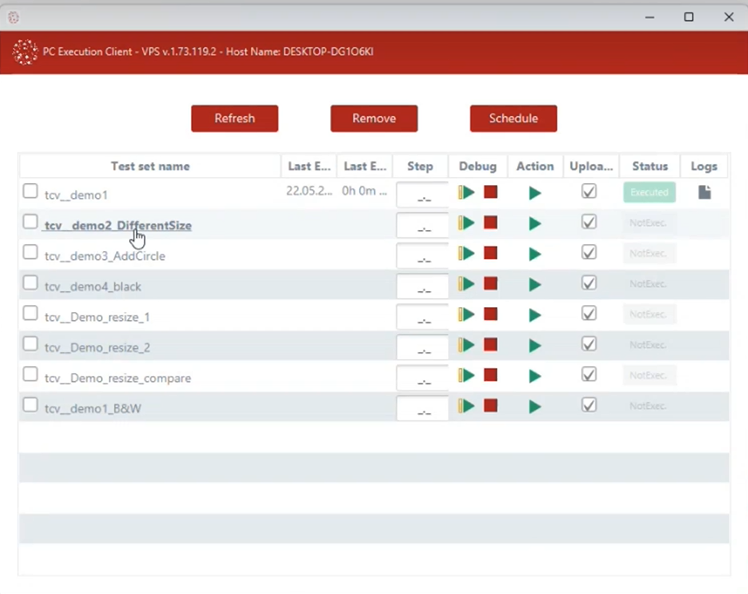Run tcv__demo4_black using Action play icon
748x594 pixels.
click(535, 285)
